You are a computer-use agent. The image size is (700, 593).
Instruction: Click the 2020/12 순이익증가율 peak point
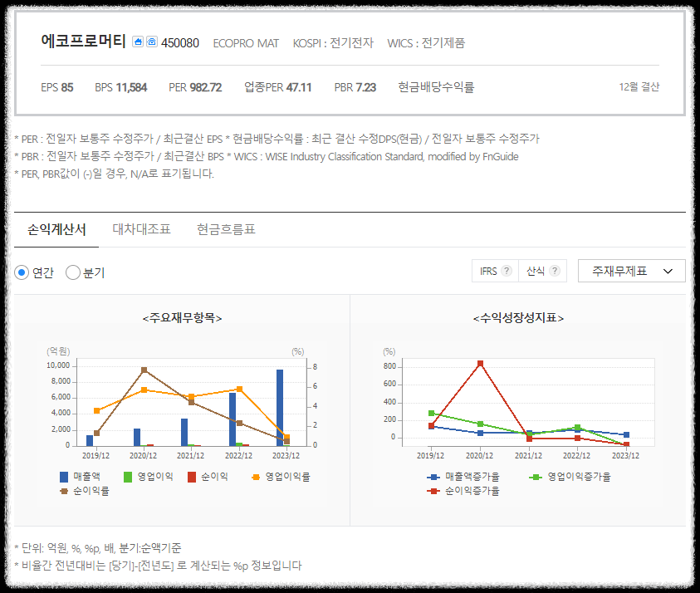click(x=480, y=364)
